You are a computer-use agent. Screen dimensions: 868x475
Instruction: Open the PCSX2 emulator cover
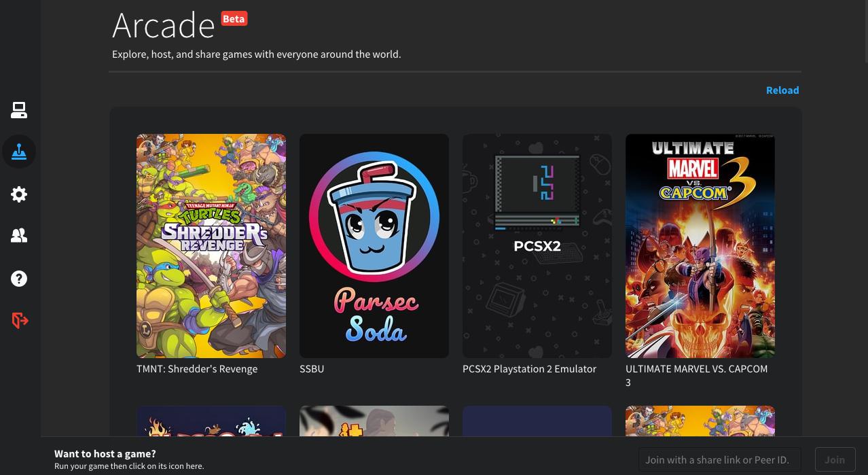point(537,246)
